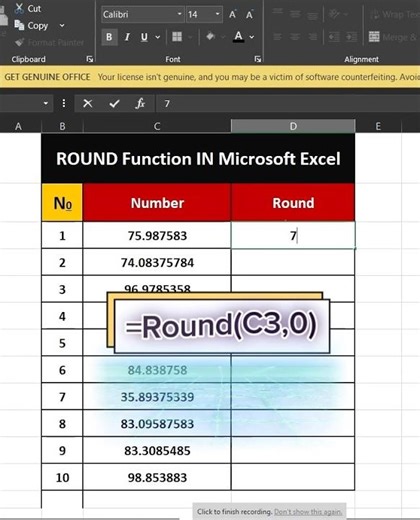Apply the Font Color letter A
This screenshot has width=420, height=520.
click(x=238, y=36)
